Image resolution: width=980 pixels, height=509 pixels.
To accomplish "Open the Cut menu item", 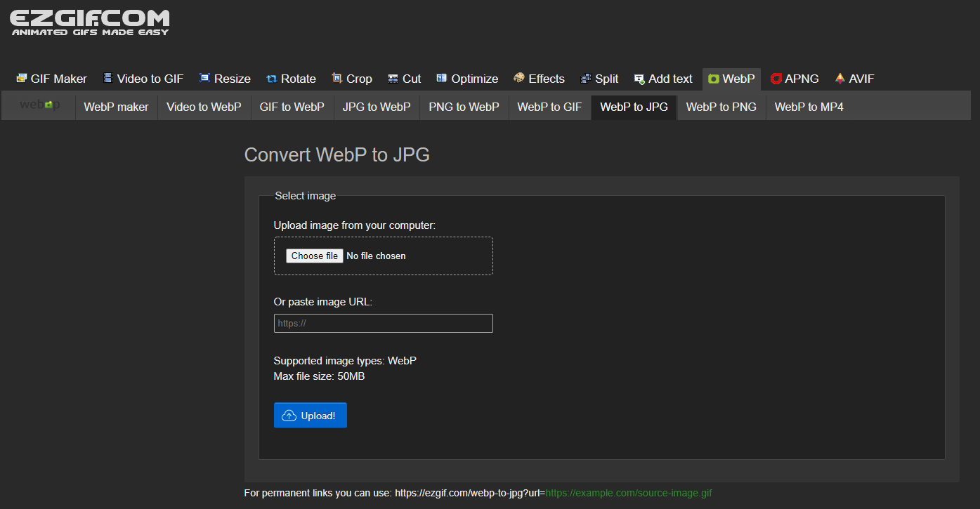I will (405, 79).
